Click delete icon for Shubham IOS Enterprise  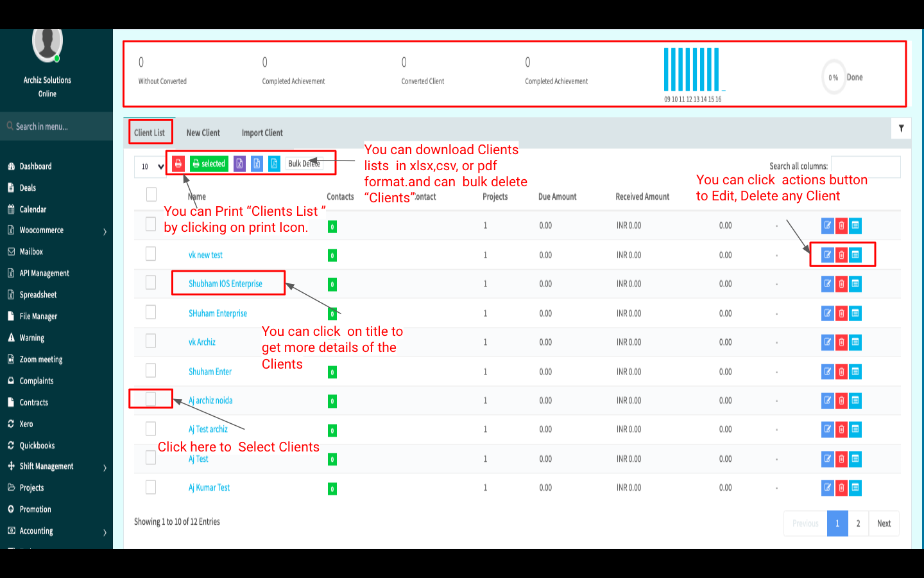(x=841, y=284)
